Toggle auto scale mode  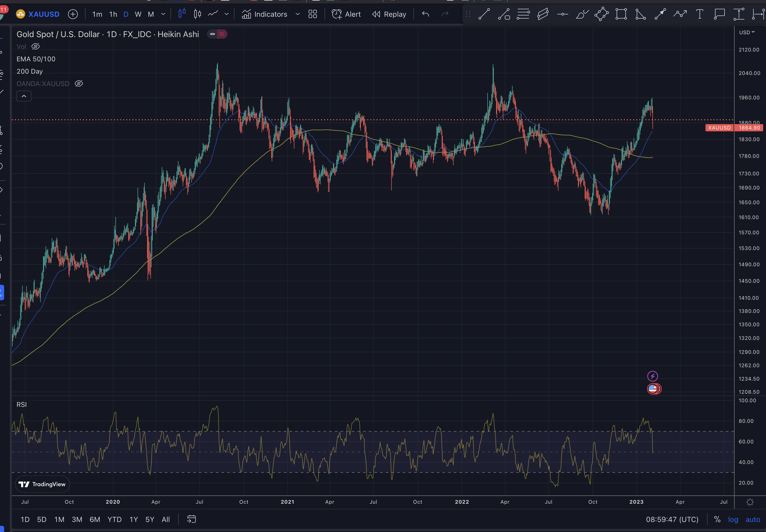pos(752,519)
